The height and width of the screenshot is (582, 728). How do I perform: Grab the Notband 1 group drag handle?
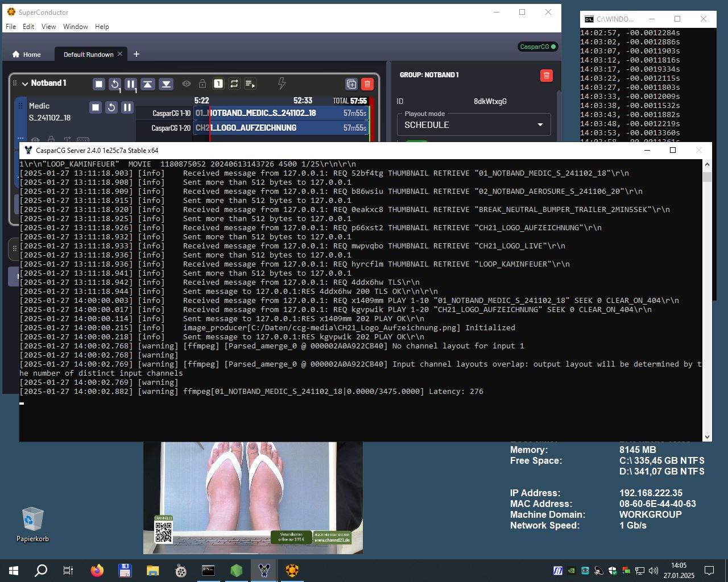[x=15, y=84]
